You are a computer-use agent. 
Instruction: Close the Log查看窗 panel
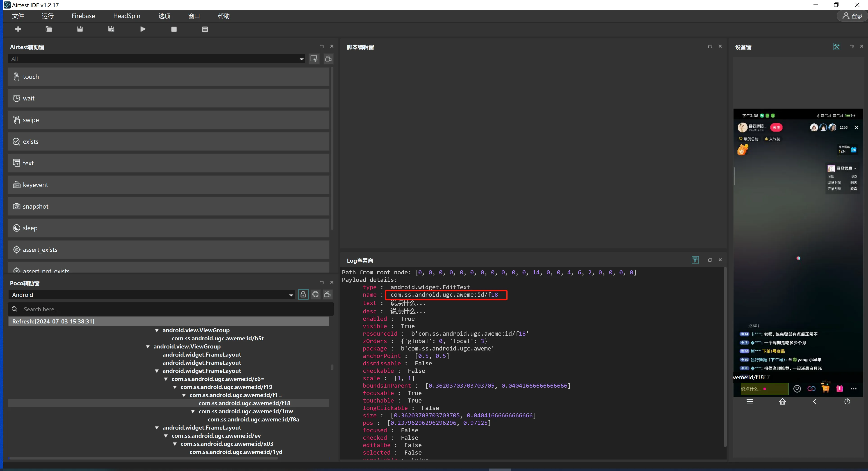pos(720,260)
